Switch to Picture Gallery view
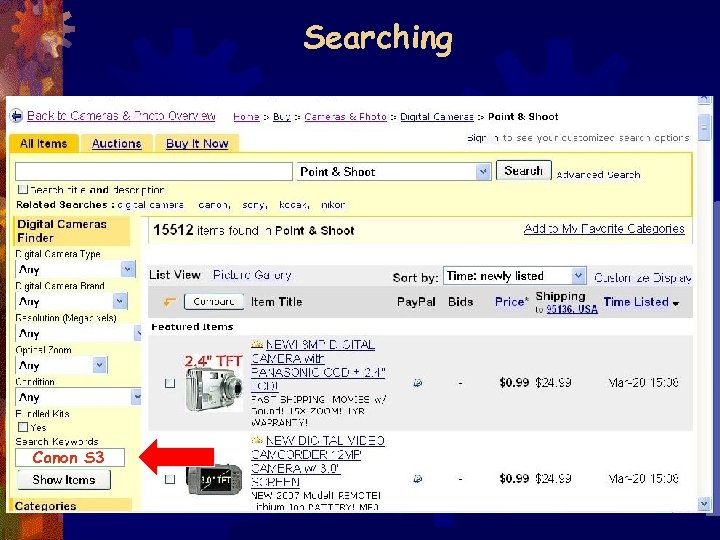 252,275
